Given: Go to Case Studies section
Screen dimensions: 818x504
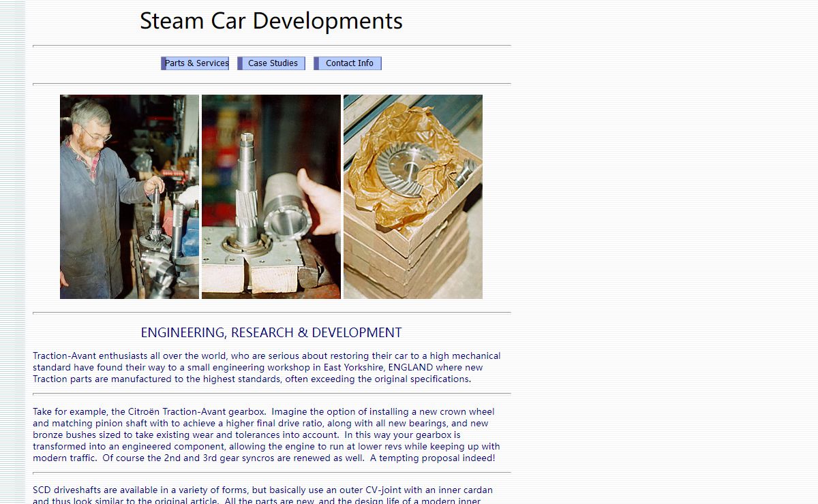Looking at the screenshot, I should click(271, 63).
